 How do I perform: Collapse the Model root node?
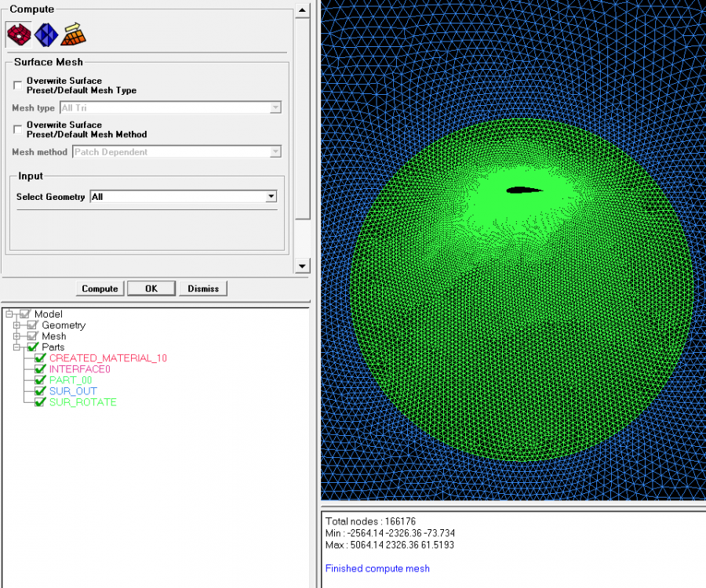coord(9,314)
